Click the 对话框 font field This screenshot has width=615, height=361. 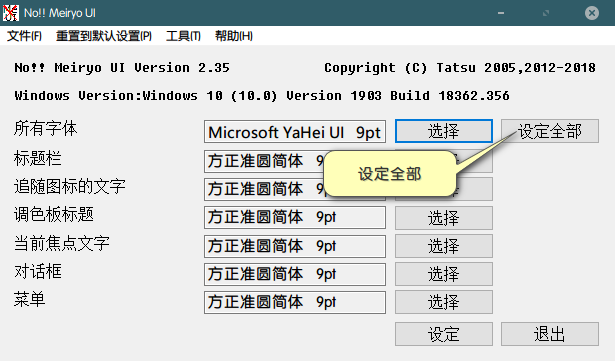295,274
